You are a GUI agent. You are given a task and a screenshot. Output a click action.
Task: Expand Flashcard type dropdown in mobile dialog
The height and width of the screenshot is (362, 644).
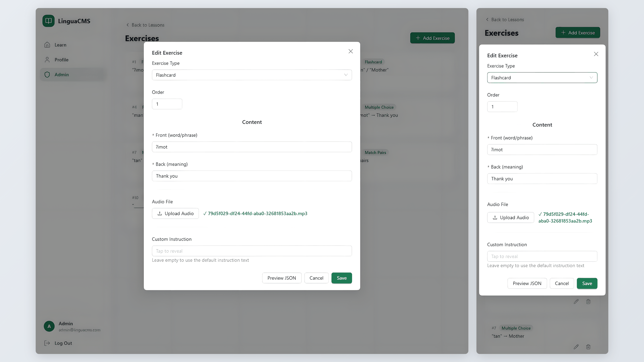tap(542, 78)
